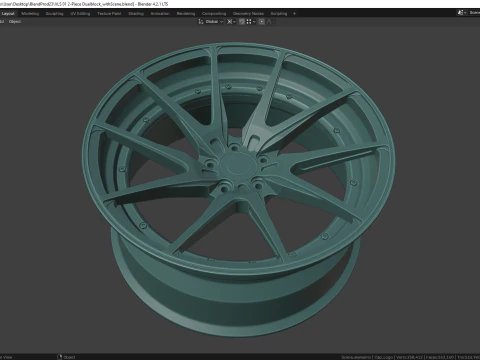Viewport: 480px width, 360px height.
Task: Switch to the UV Editing workspace
Action: pos(80,14)
